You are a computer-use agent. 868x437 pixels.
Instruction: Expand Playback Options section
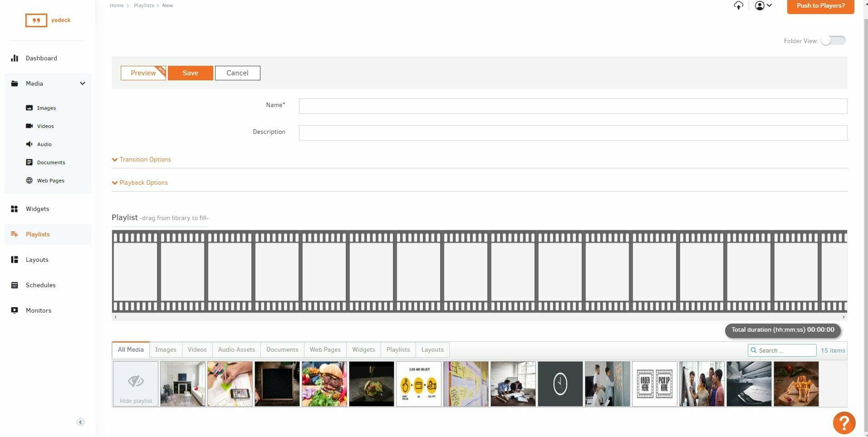(x=140, y=183)
